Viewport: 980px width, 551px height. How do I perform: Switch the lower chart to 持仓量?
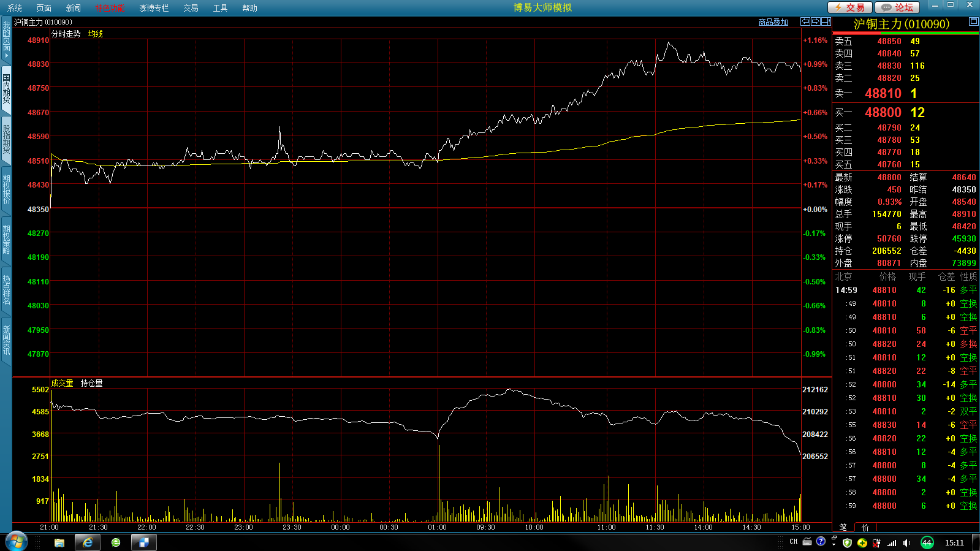tap(91, 383)
